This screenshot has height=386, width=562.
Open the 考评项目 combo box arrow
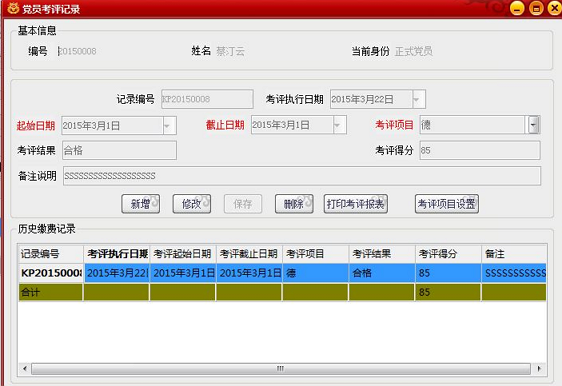pos(534,125)
